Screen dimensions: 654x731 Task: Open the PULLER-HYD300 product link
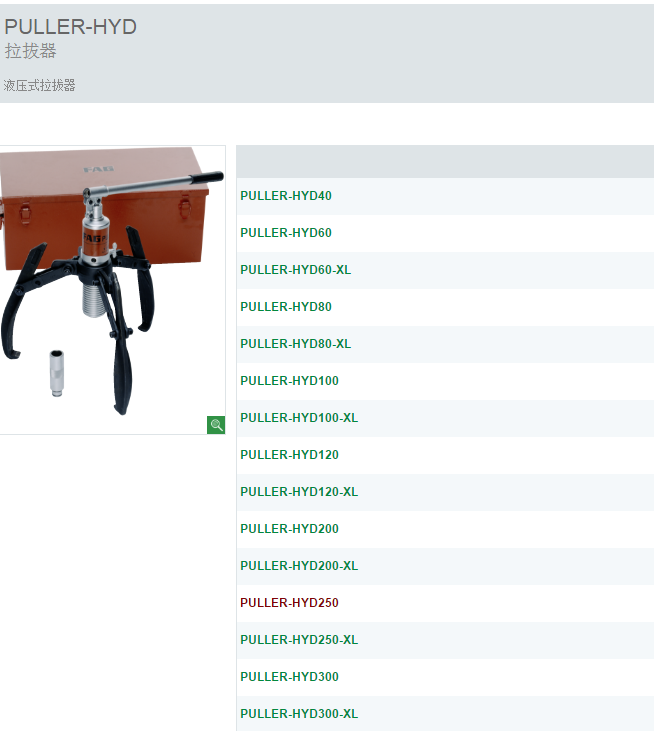point(289,676)
